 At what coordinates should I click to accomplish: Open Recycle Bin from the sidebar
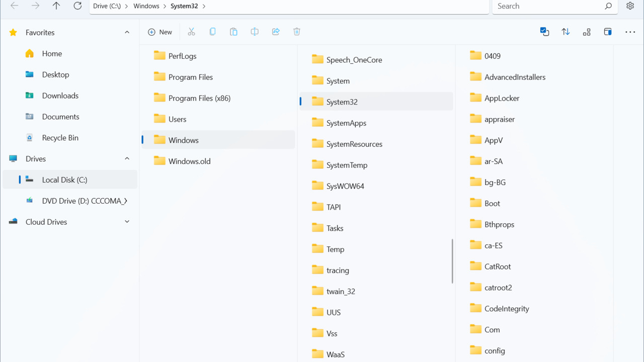point(60,138)
